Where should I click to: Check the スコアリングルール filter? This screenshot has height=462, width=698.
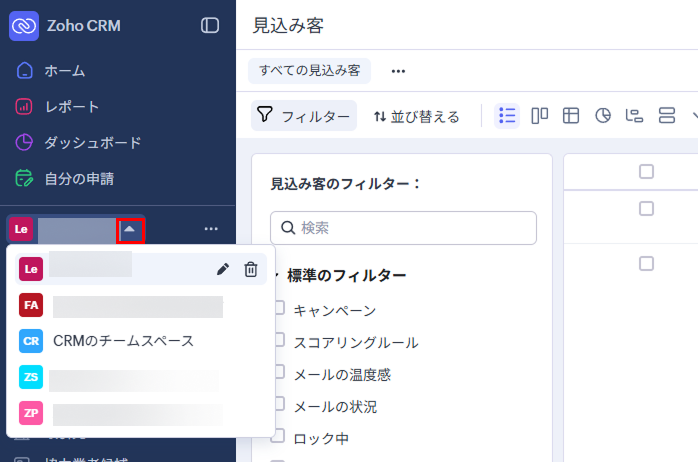pyautogui.click(x=279, y=340)
